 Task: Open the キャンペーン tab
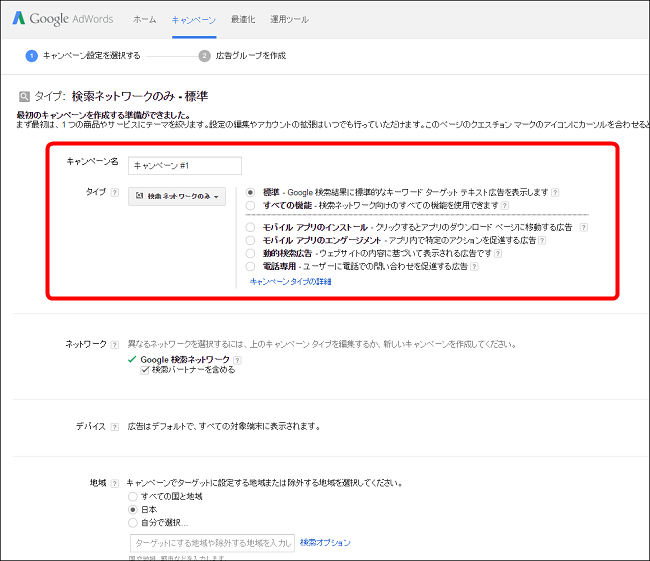pos(194,20)
